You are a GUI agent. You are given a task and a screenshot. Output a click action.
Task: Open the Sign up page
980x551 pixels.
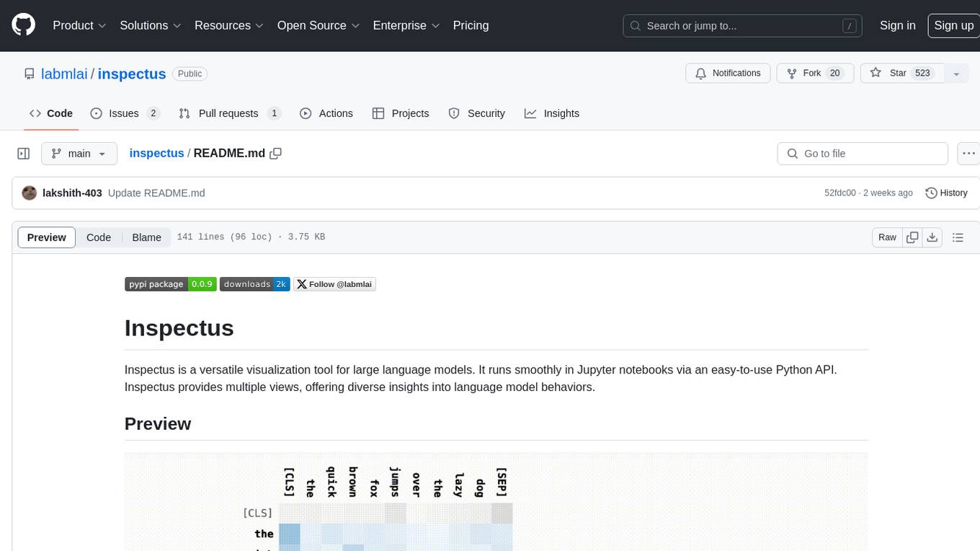click(x=953, y=25)
